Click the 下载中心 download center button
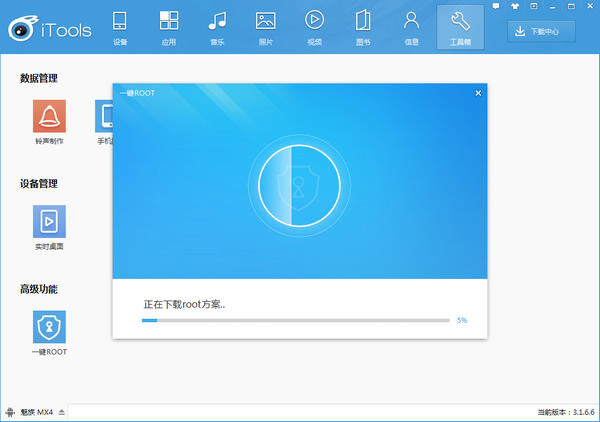This screenshot has width=600, height=422. (x=546, y=32)
